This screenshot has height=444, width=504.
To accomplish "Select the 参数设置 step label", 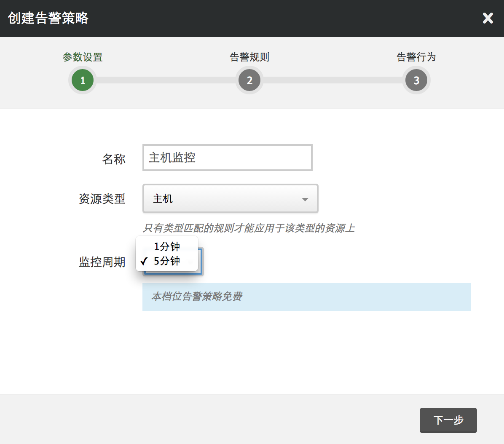I will point(83,57).
